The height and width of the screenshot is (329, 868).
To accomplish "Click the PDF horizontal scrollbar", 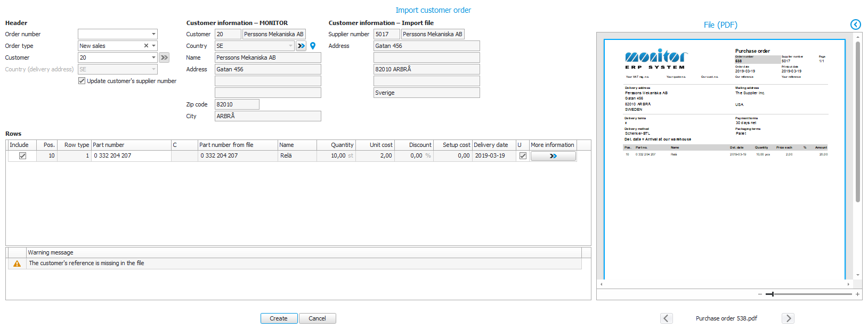I will coord(725,284).
